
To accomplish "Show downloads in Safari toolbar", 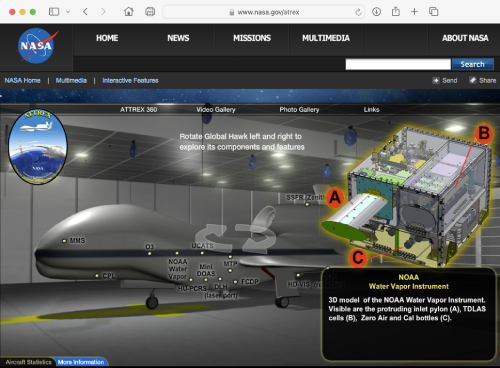I will tap(376, 12).
